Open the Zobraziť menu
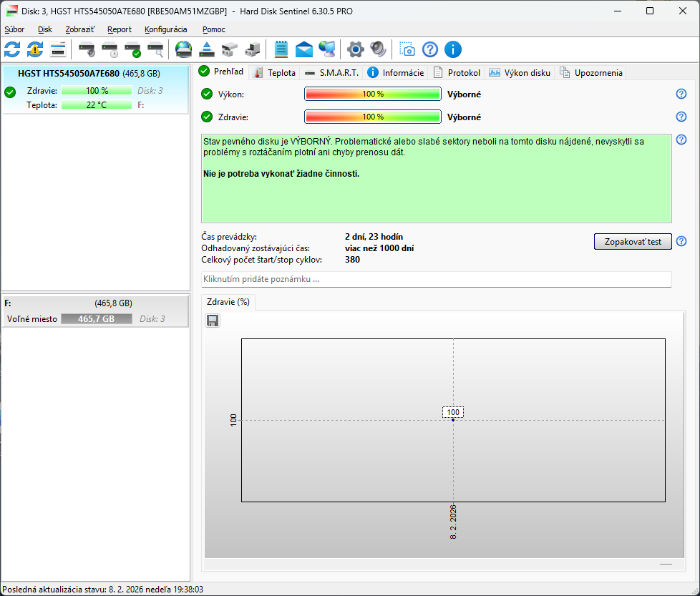Screen dimensions: 700x596 point(80,29)
